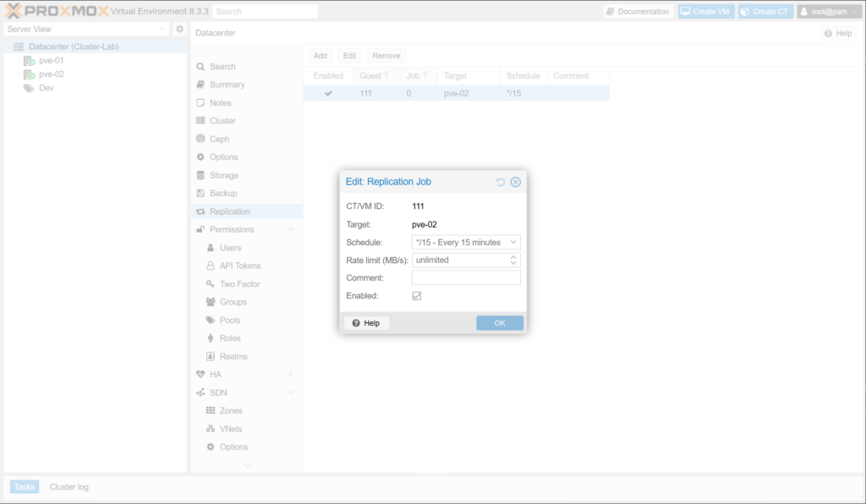Open the Schedule dropdown

pyautogui.click(x=513, y=243)
